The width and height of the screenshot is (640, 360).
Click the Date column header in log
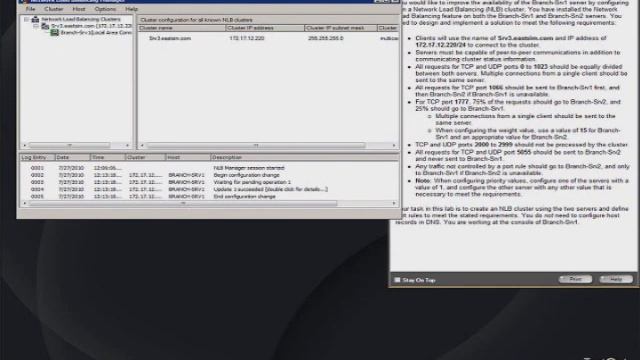[x=72, y=157]
